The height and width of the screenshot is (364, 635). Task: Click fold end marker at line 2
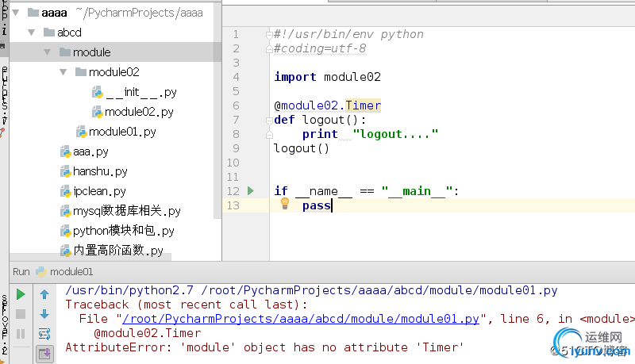269,49
